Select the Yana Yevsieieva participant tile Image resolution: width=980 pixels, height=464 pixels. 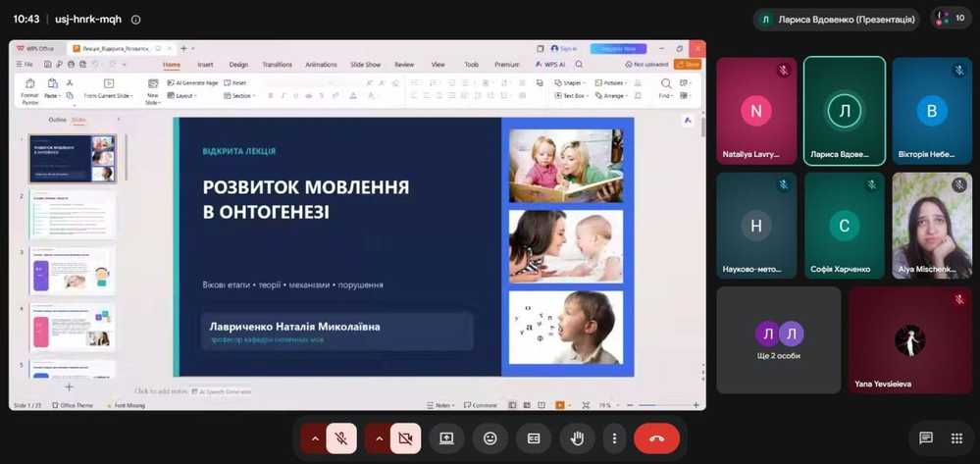coord(910,340)
